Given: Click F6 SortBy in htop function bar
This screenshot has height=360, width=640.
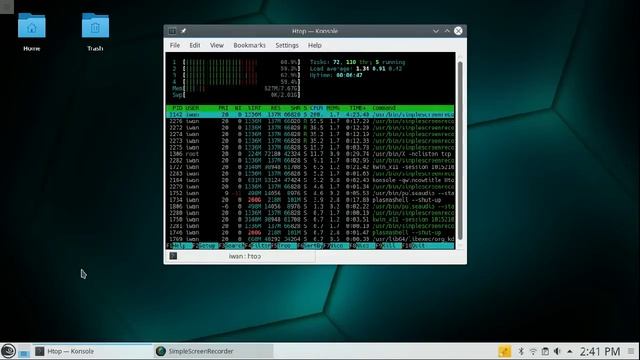Looking at the screenshot, I should pos(310,246).
